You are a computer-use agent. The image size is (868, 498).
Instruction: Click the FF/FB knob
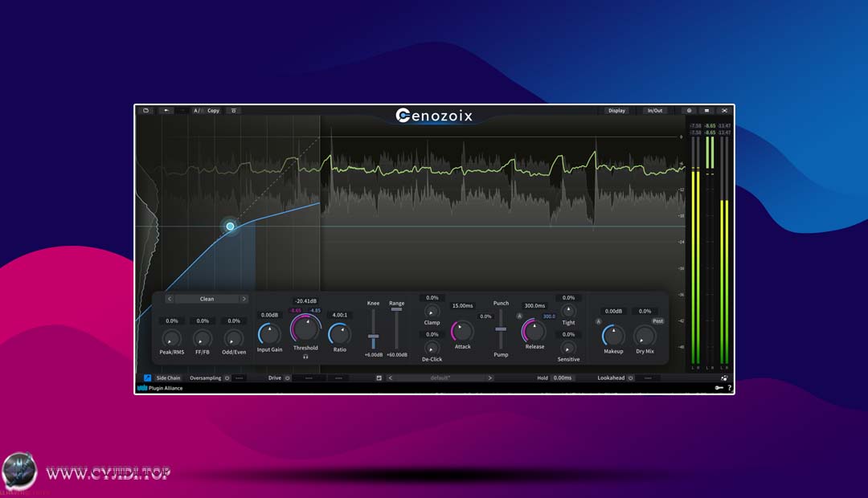point(203,337)
